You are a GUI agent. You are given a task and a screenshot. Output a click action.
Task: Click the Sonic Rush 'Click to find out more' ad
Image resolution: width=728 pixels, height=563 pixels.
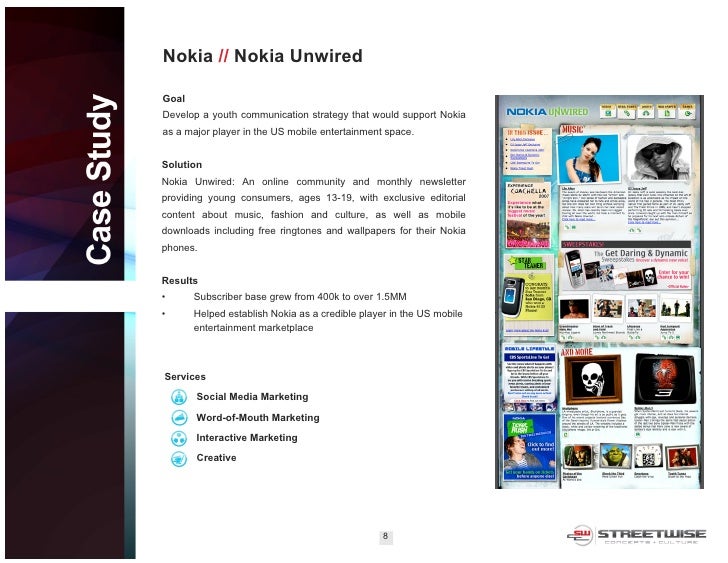[x=529, y=447]
